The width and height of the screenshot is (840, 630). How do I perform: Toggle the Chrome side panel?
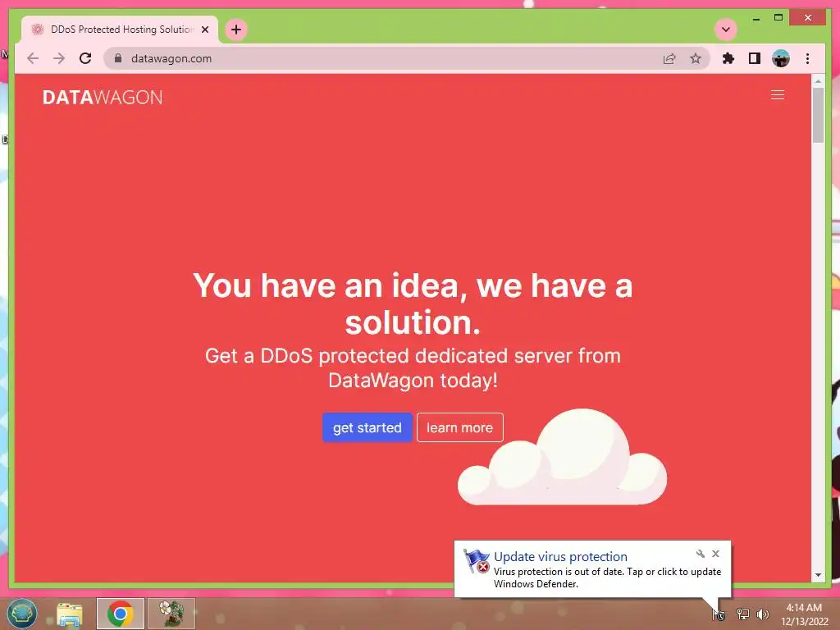pyautogui.click(x=755, y=58)
